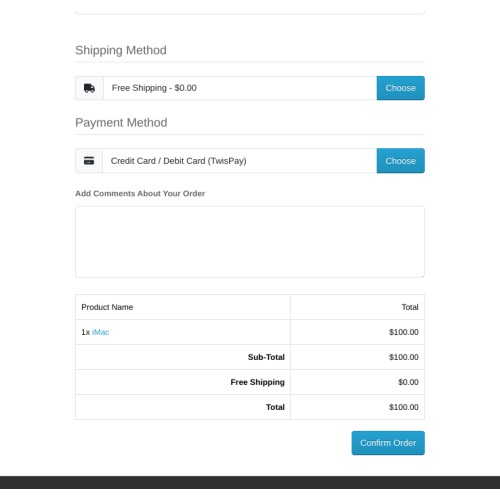Screen dimensions: 500x500
Task: Click the iMac row price $100.00
Action: 404,332
